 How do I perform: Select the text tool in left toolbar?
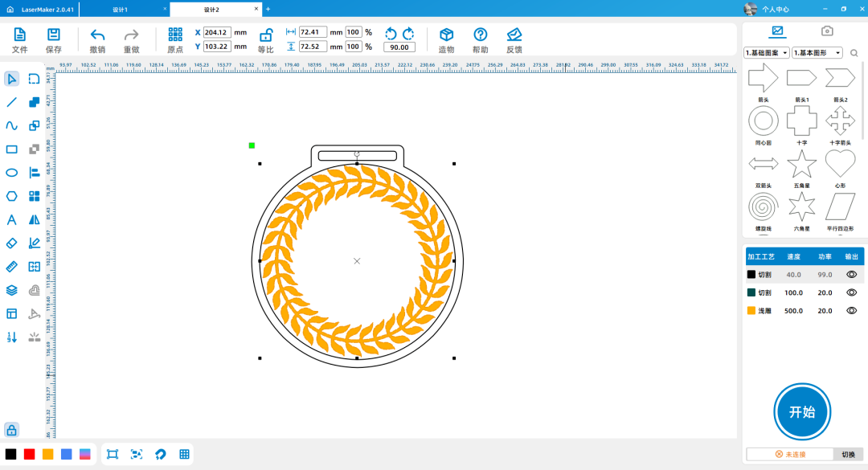pos(12,219)
